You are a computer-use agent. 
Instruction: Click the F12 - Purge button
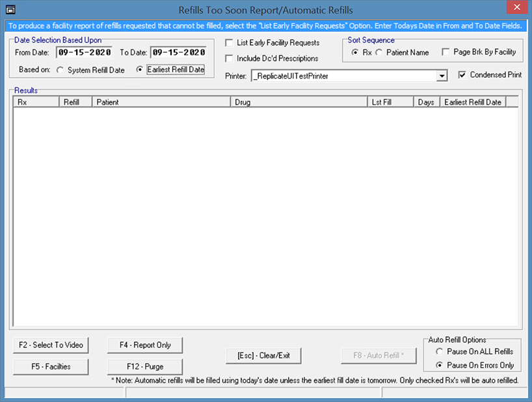click(145, 366)
